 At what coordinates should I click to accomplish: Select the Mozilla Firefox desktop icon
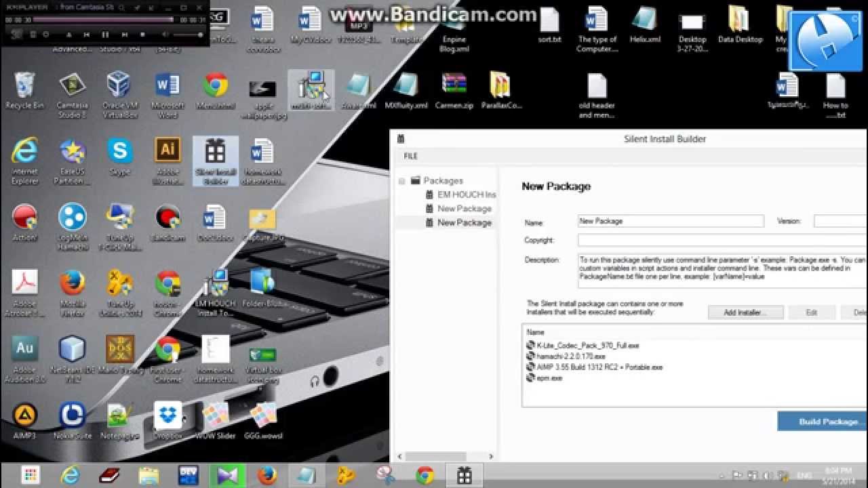[x=72, y=293]
